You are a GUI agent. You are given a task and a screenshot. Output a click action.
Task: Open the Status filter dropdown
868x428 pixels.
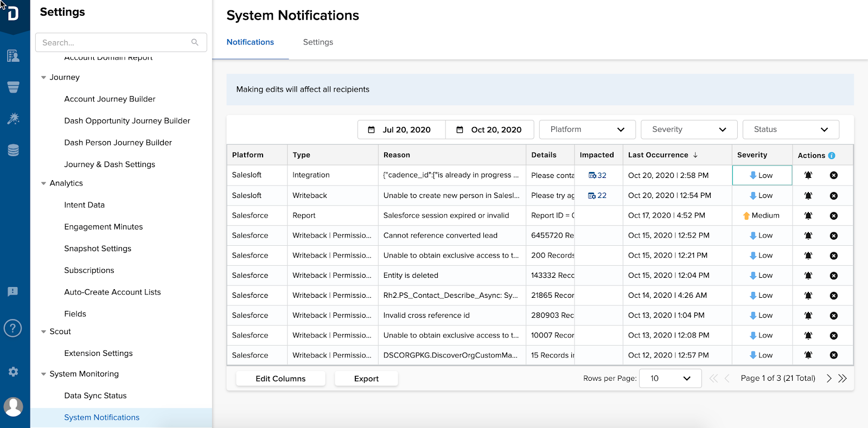tap(791, 130)
